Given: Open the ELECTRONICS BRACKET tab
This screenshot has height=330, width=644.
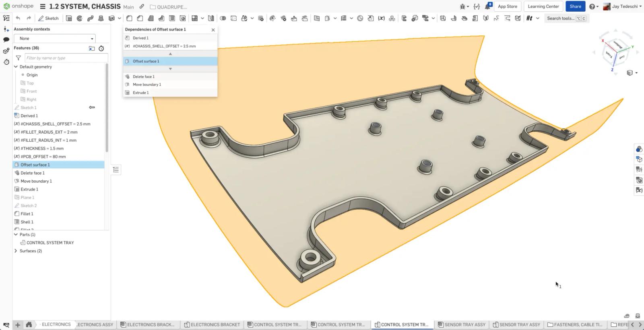Looking at the screenshot, I should (212, 324).
